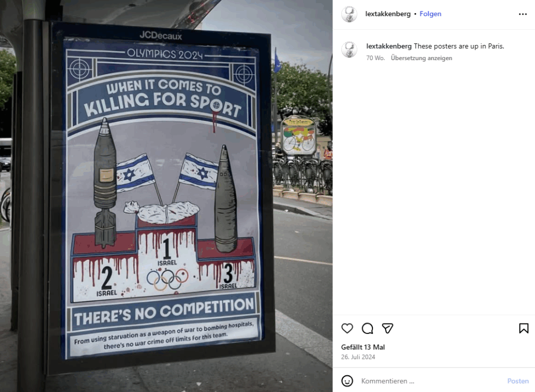Open lextakkenberg profile from header username
The width and height of the screenshot is (535, 392).
[388, 14]
